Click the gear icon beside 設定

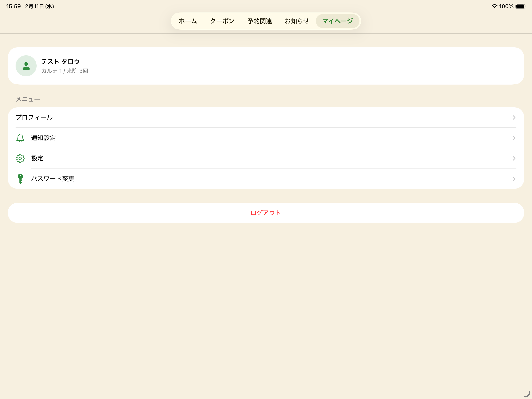(20, 158)
